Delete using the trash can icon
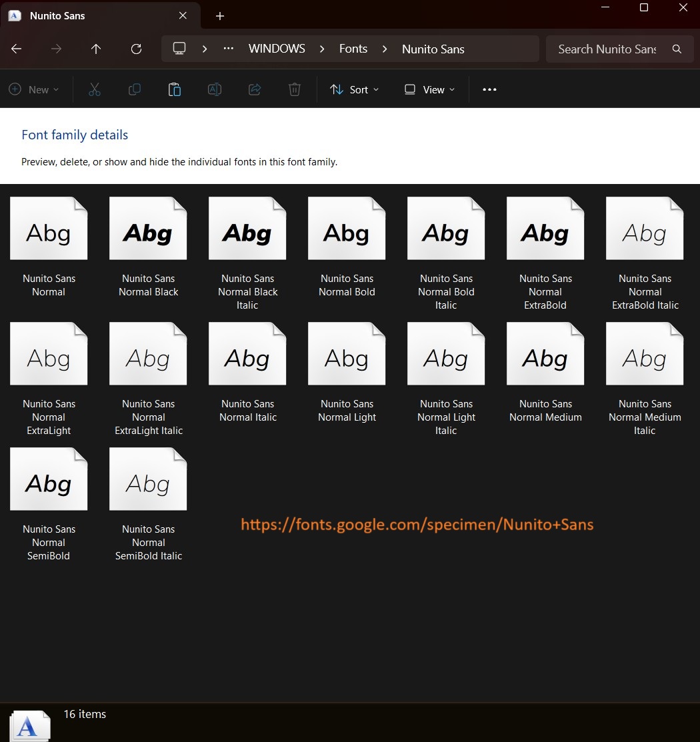700x742 pixels. pos(294,89)
